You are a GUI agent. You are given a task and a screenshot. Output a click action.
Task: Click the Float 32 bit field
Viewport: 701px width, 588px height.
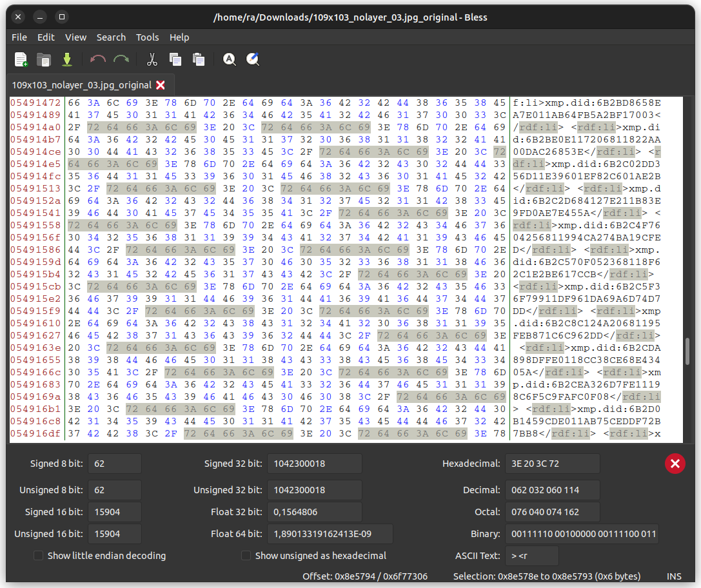(x=315, y=511)
